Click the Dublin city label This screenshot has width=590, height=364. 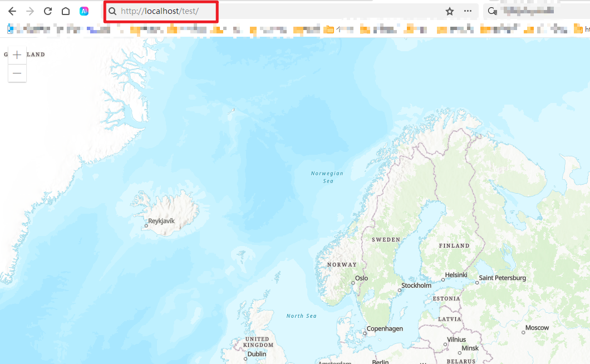pyautogui.click(x=257, y=354)
